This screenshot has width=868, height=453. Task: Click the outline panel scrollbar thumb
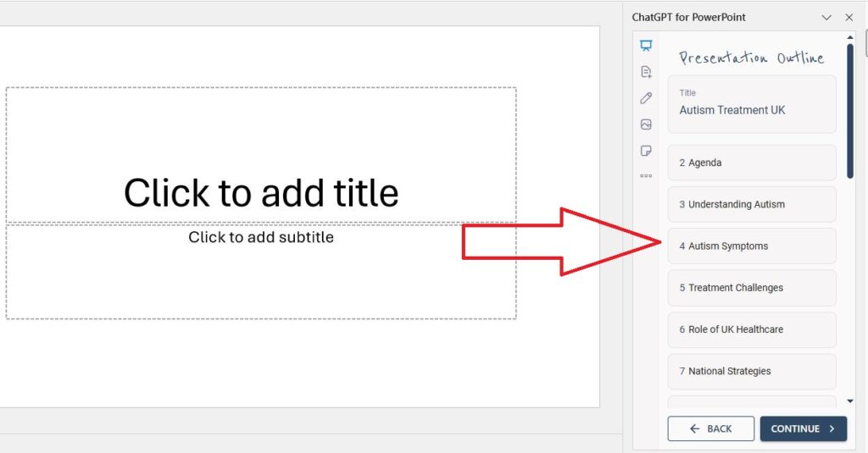point(850,111)
